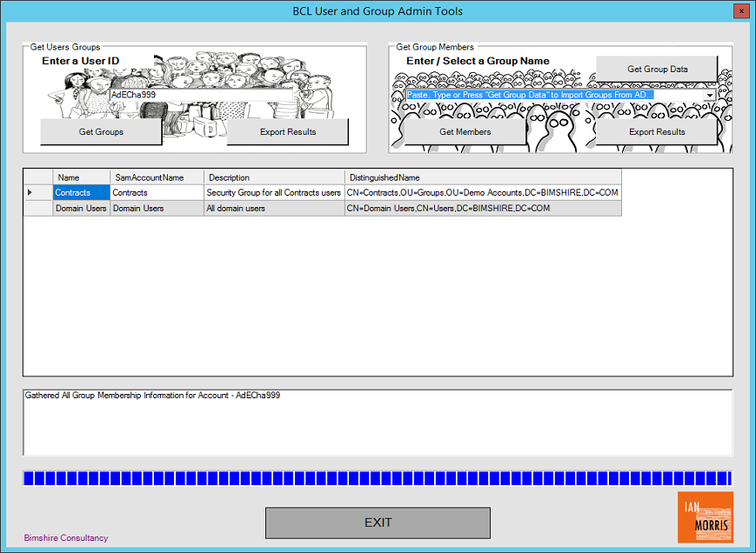
Task: Export results for user groups
Action: 288,132
